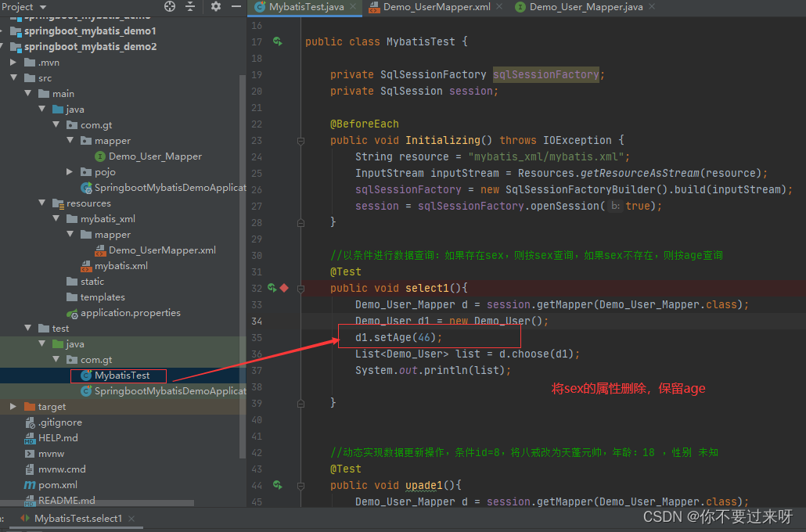Collapse the main folder

tap(27, 94)
